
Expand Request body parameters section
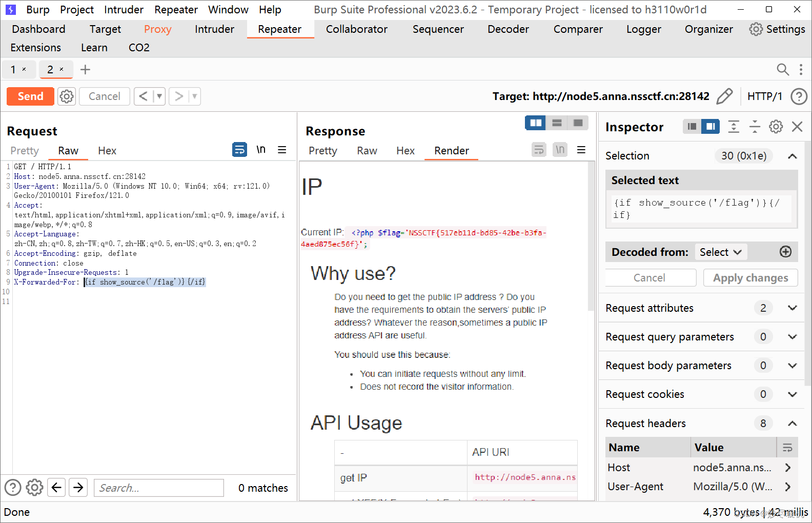793,366
